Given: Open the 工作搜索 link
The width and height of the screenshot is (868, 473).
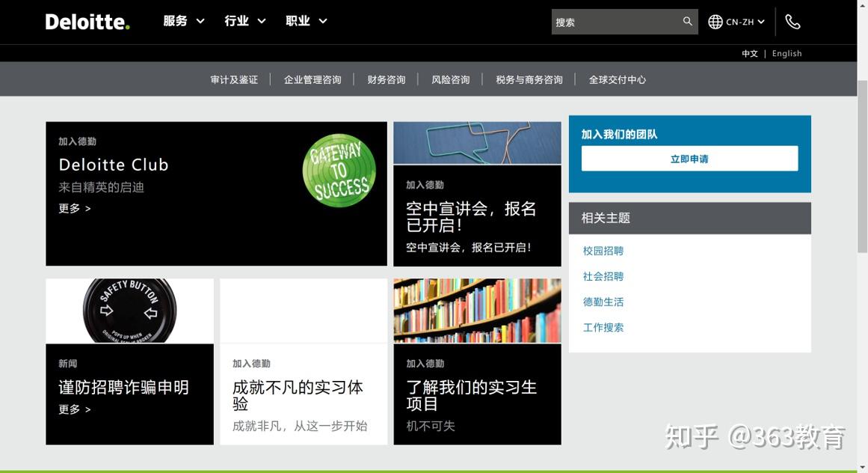Looking at the screenshot, I should pos(603,327).
